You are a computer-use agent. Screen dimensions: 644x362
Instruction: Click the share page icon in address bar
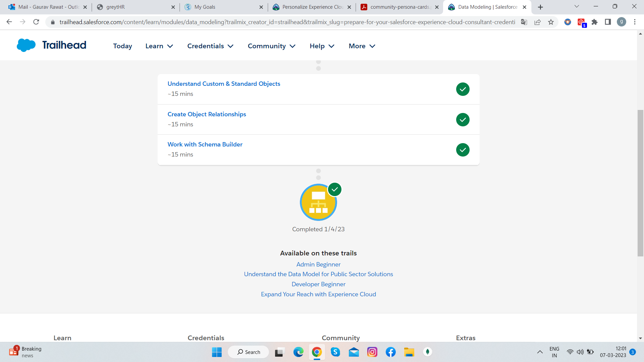coord(537,22)
